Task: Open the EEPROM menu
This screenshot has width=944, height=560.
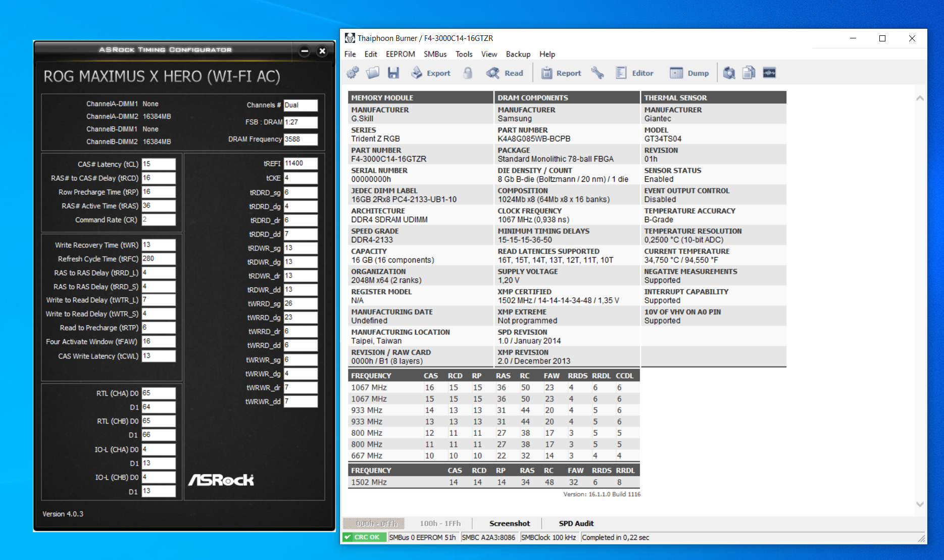Action: 401,54
